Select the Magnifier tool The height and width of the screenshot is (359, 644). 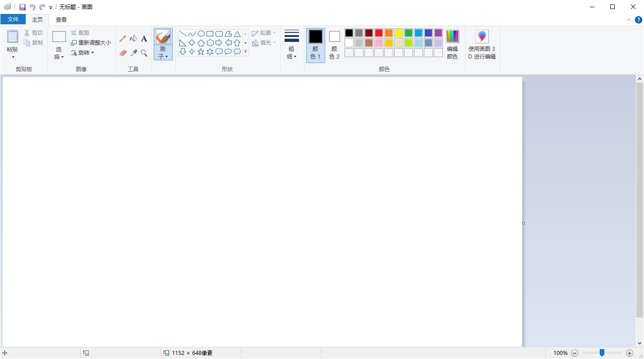(x=144, y=53)
